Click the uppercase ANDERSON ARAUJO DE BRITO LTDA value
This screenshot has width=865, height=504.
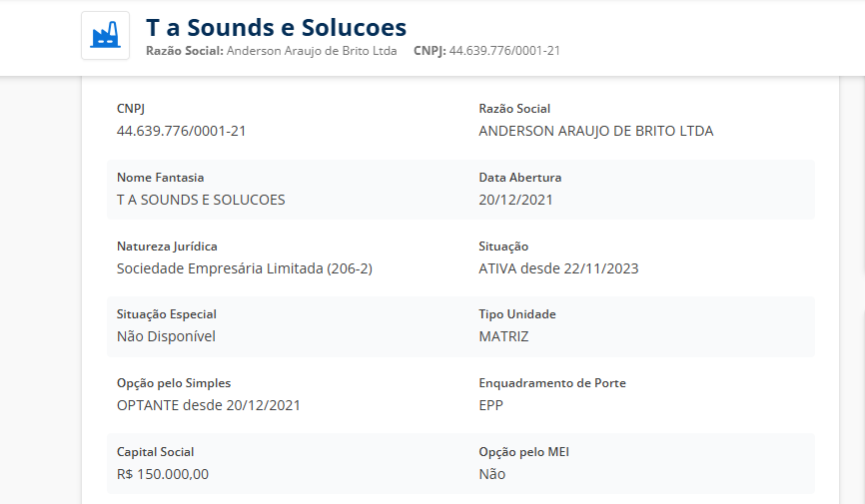click(595, 131)
